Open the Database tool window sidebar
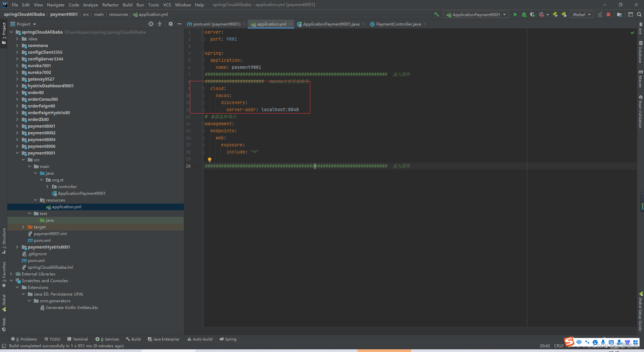This screenshot has width=644, height=352. (x=640, y=52)
